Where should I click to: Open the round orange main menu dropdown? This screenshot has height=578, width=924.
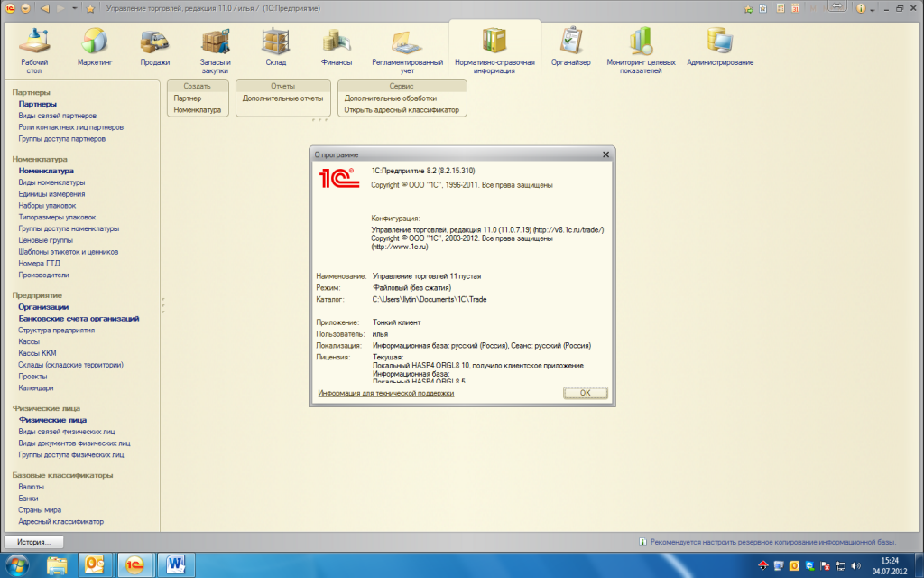(25, 8)
